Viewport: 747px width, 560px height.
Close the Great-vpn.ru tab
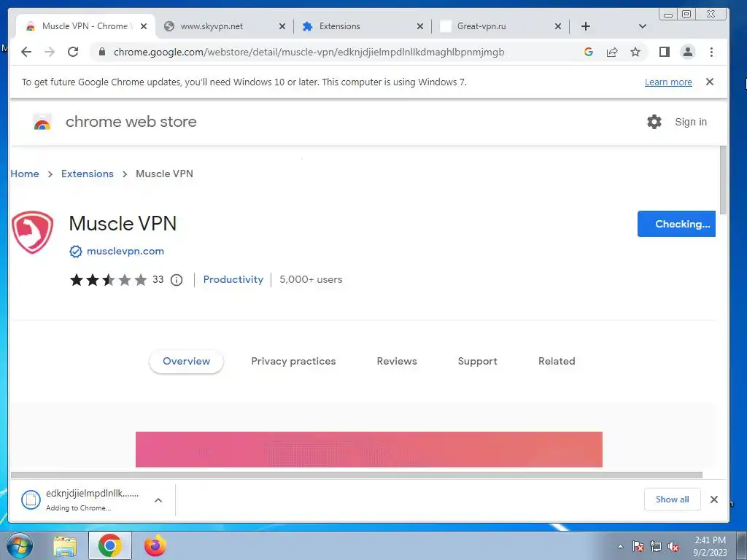click(x=558, y=27)
